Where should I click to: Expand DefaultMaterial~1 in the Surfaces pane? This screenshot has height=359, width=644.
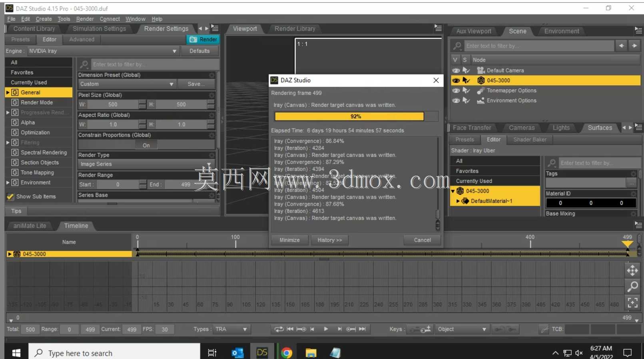click(458, 201)
